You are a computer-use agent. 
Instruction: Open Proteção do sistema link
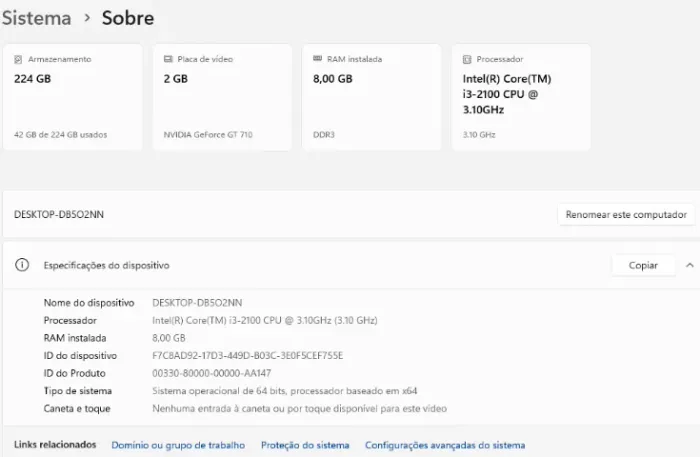click(x=305, y=445)
